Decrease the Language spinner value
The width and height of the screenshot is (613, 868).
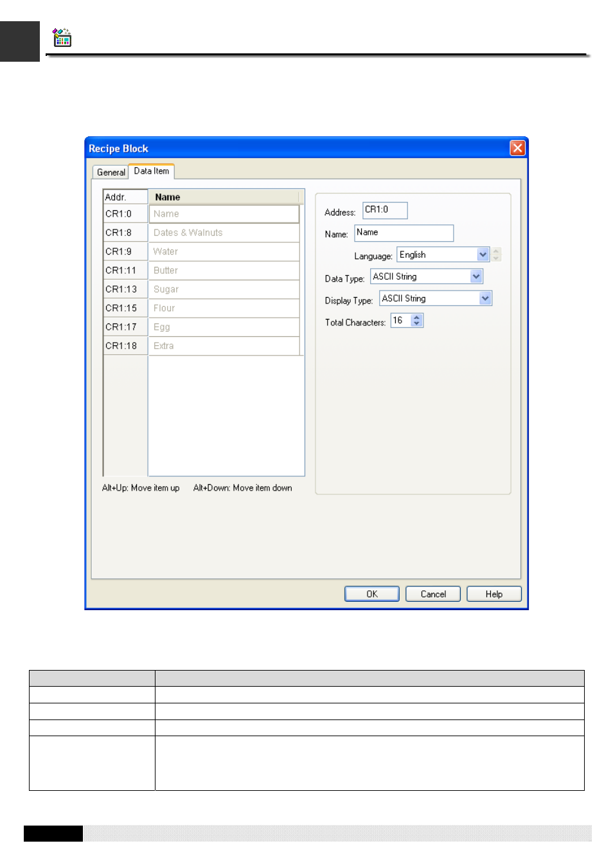pos(496,258)
